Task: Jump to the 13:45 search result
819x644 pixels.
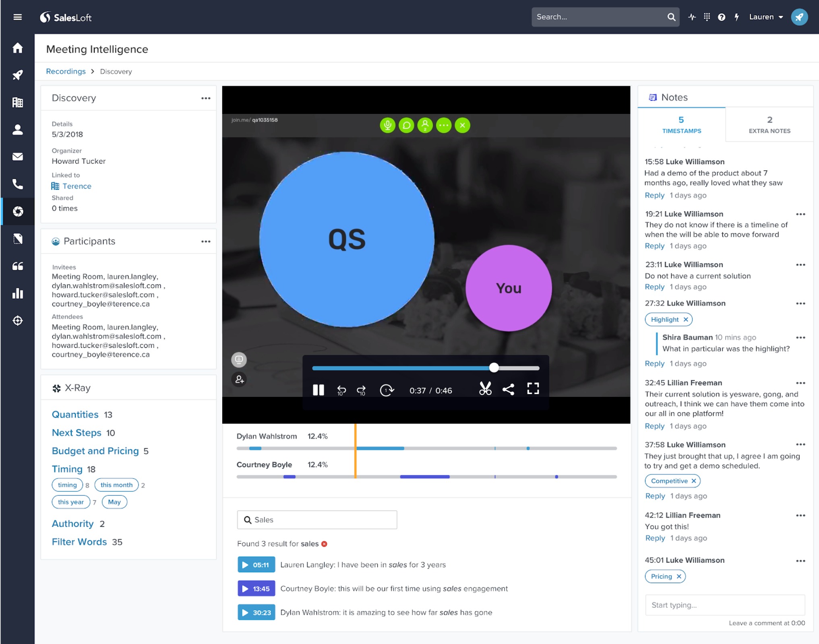Action: [256, 588]
